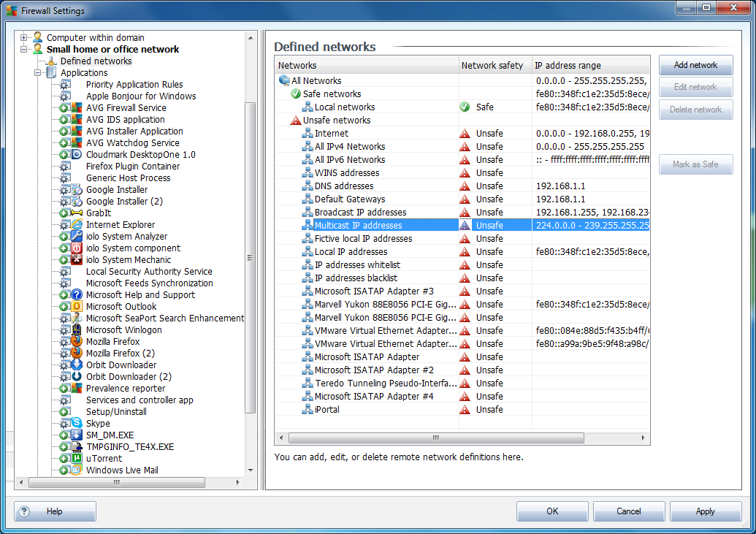Select Microsoft Feeds Synchronization entry
Viewport: 756px width, 534px height.
[x=150, y=283]
